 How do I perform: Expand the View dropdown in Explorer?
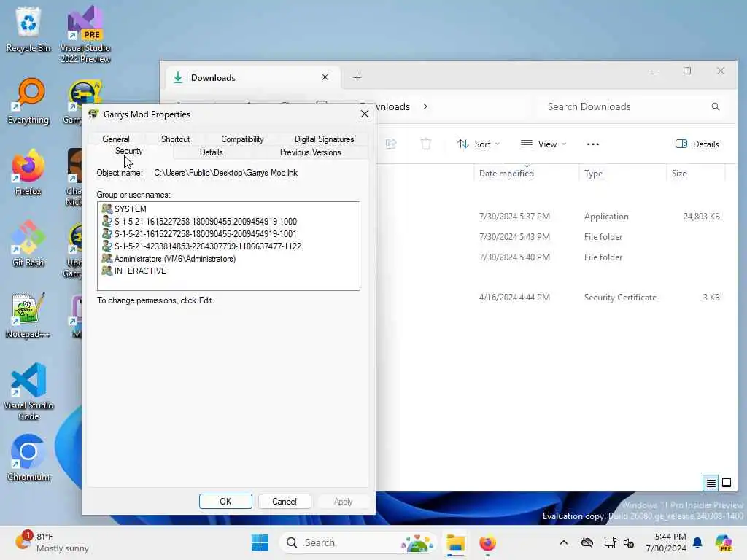[x=543, y=144]
